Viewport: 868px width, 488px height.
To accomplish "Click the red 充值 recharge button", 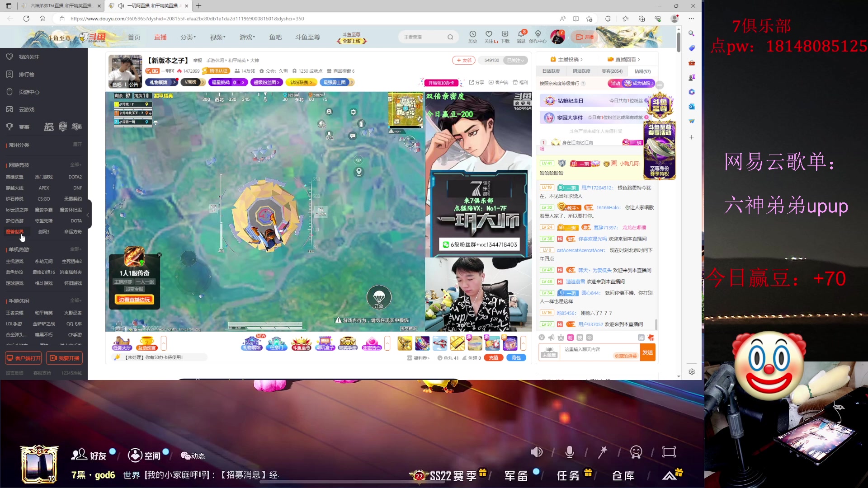I will tap(494, 357).
